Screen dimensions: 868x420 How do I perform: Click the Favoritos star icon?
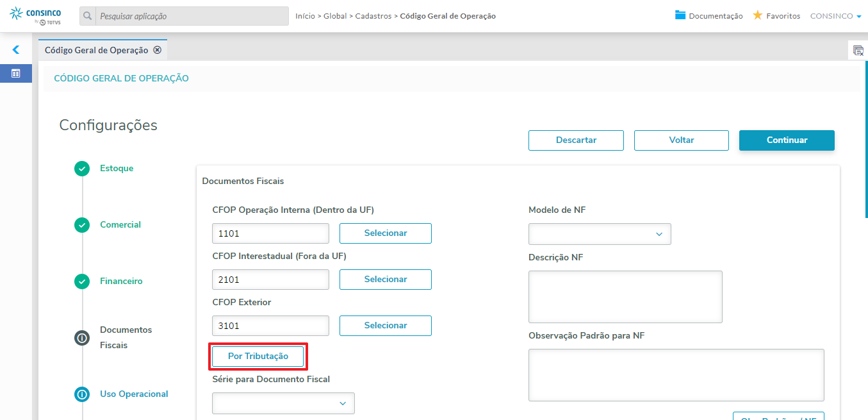(x=757, y=15)
